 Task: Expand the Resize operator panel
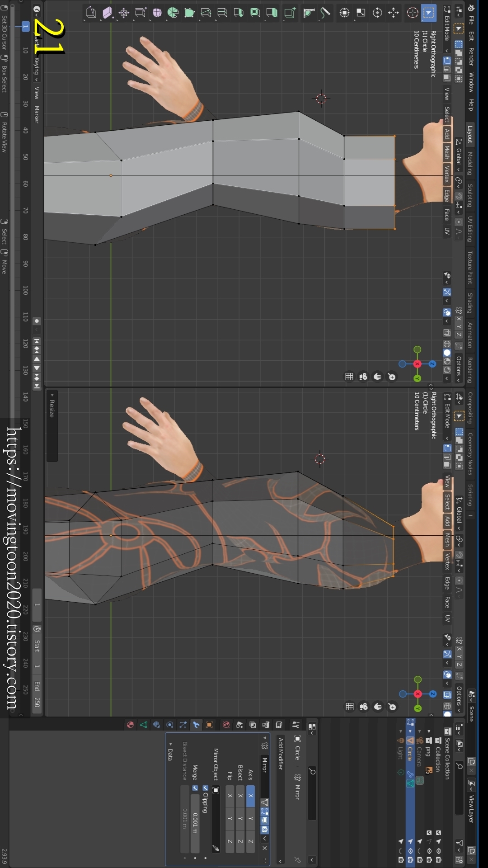coord(52,395)
